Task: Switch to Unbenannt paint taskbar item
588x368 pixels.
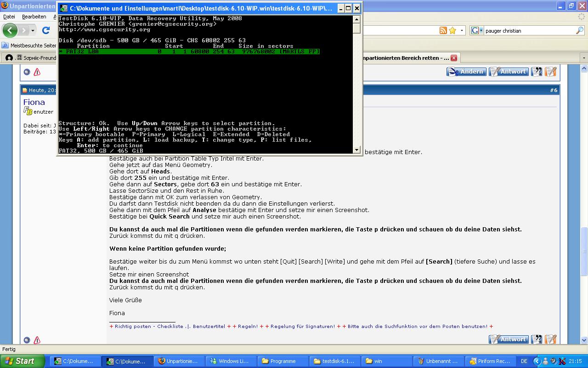Action: point(439,361)
